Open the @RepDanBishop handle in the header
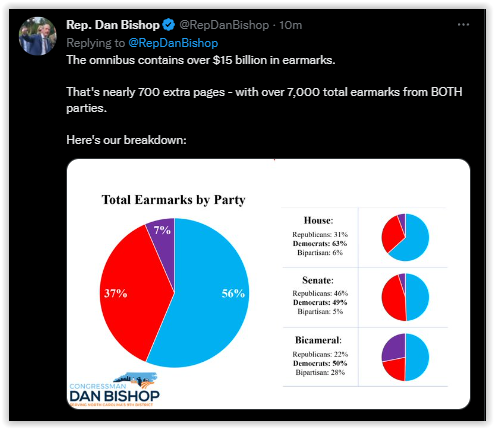The image size is (494, 429). point(224,25)
